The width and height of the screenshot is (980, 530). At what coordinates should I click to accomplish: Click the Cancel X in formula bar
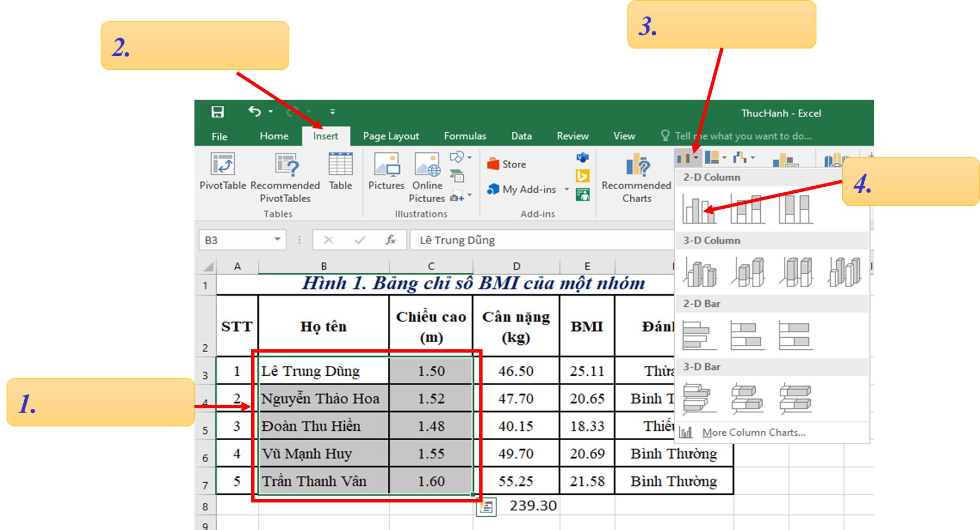pos(328,240)
